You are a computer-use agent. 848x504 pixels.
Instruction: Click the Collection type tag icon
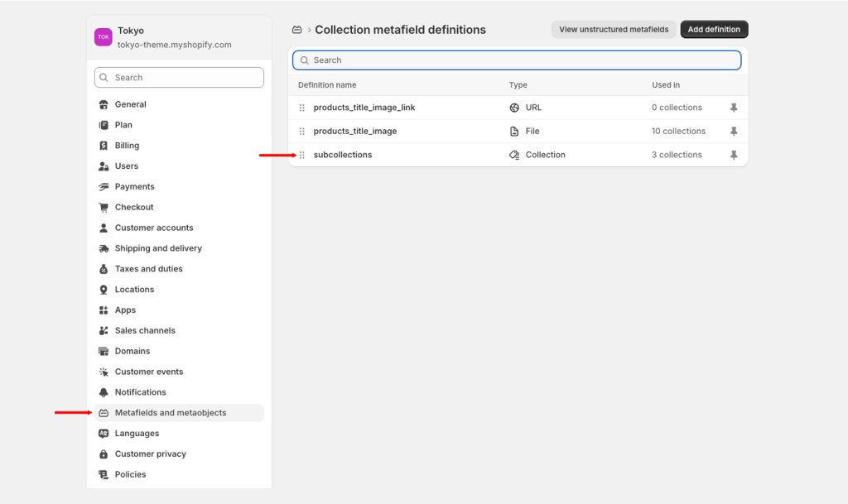pyautogui.click(x=514, y=155)
